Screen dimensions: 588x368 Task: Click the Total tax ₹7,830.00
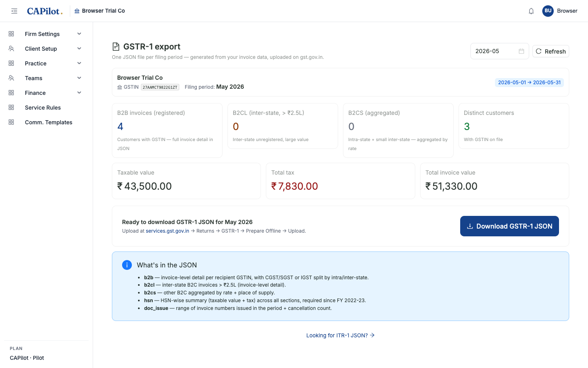coord(294,186)
